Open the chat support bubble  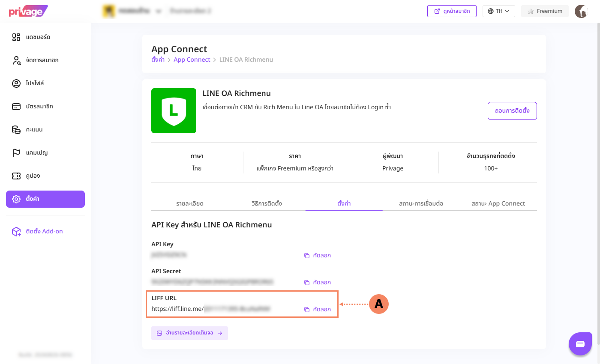(580, 344)
